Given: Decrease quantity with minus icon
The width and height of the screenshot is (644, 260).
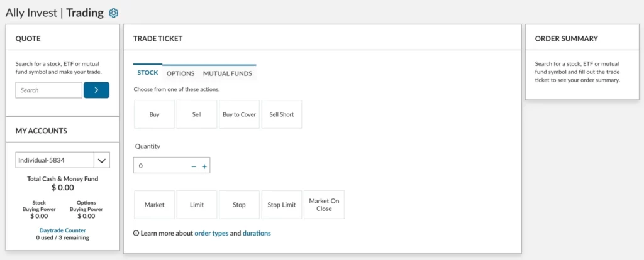Looking at the screenshot, I should pos(194,166).
